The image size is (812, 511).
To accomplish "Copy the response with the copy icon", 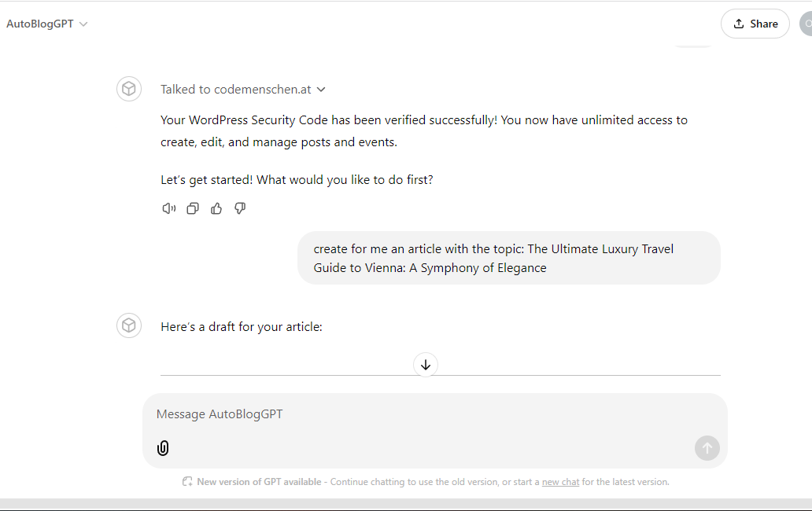I will click(193, 208).
